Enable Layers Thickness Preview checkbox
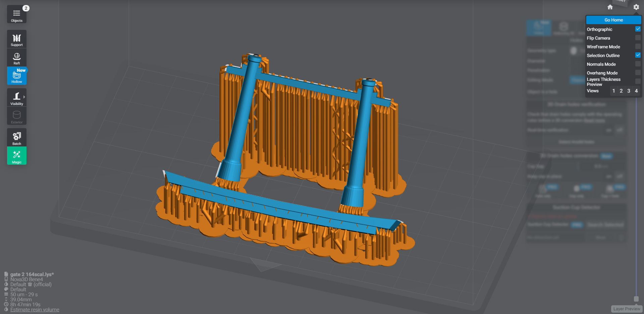The height and width of the screenshot is (314, 644). point(638,82)
